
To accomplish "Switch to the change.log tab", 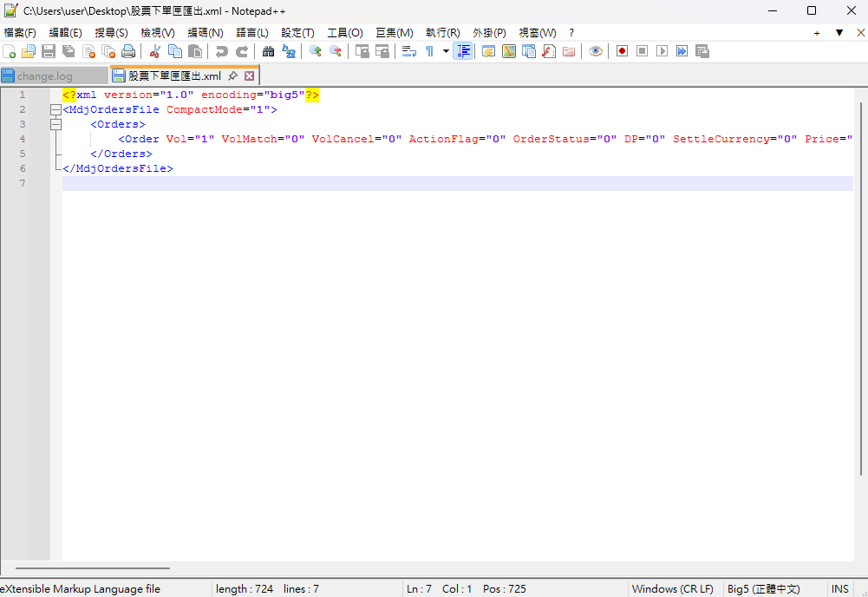I will tap(45, 75).
